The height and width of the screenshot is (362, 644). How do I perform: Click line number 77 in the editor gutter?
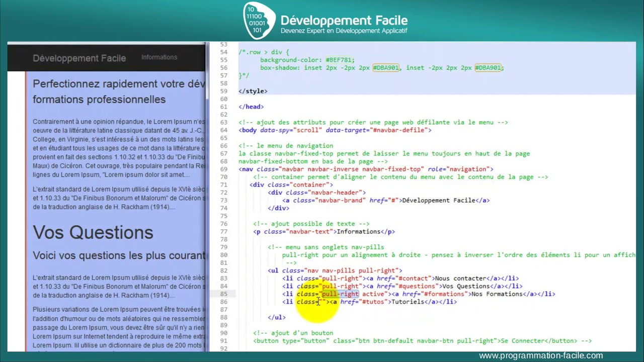tap(223, 231)
